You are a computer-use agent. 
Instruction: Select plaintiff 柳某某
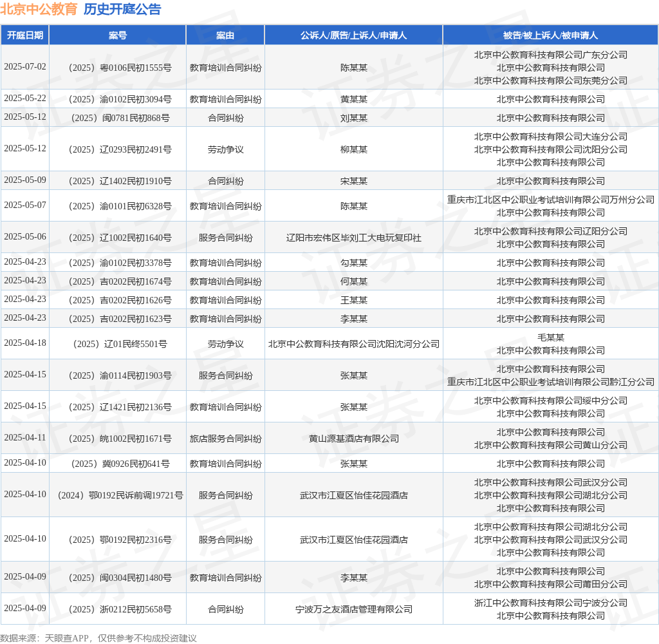[354, 149]
